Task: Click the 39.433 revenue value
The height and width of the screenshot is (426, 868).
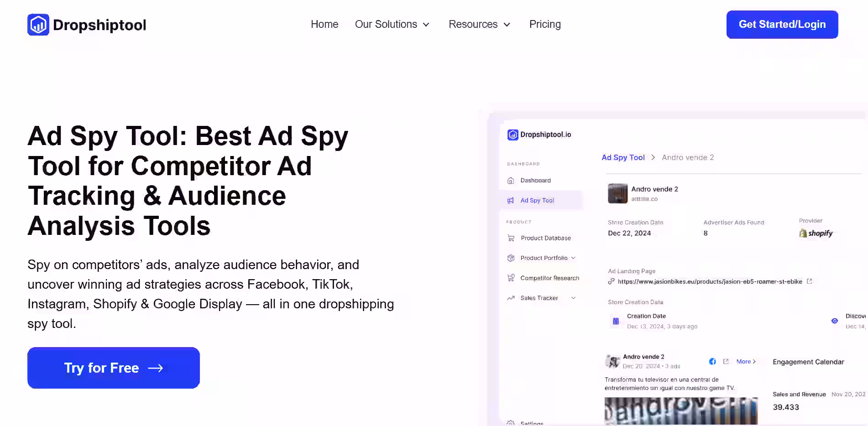Action: point(786,407)
